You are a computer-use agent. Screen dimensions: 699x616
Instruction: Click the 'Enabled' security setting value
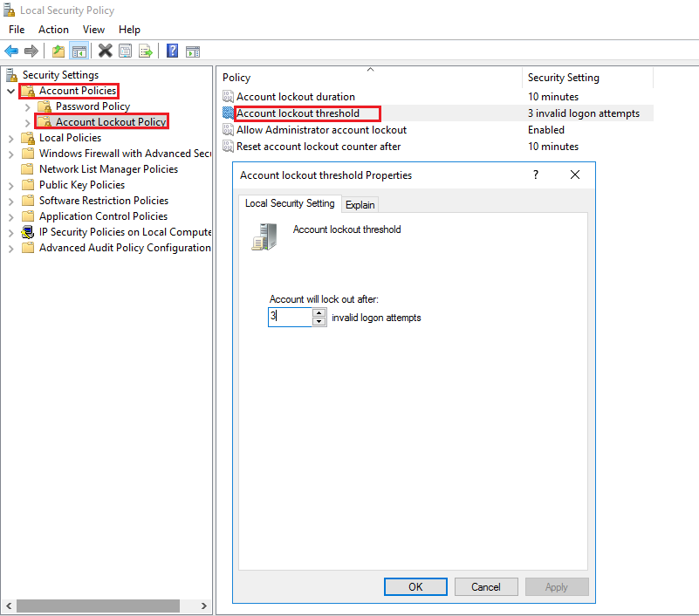(546, 130)
